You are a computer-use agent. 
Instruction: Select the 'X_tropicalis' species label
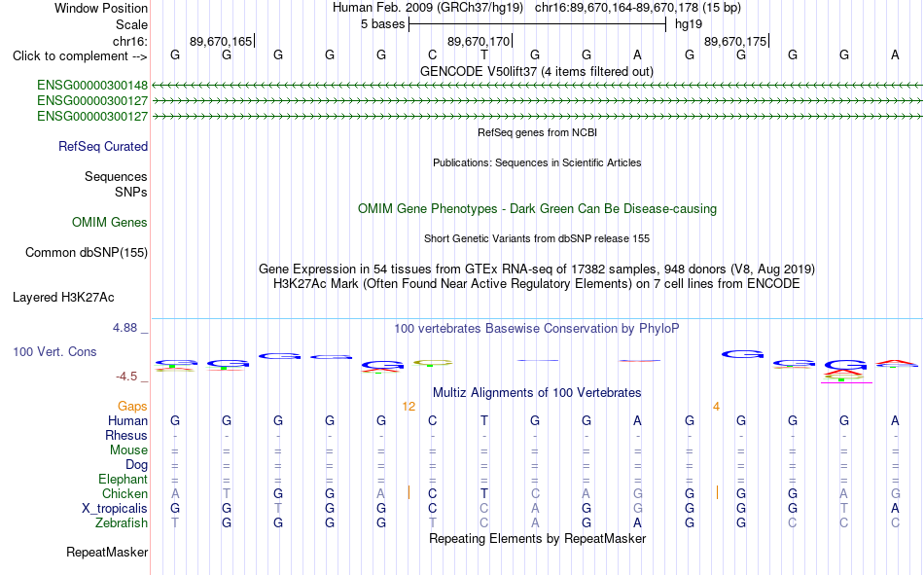coord(115,509)
